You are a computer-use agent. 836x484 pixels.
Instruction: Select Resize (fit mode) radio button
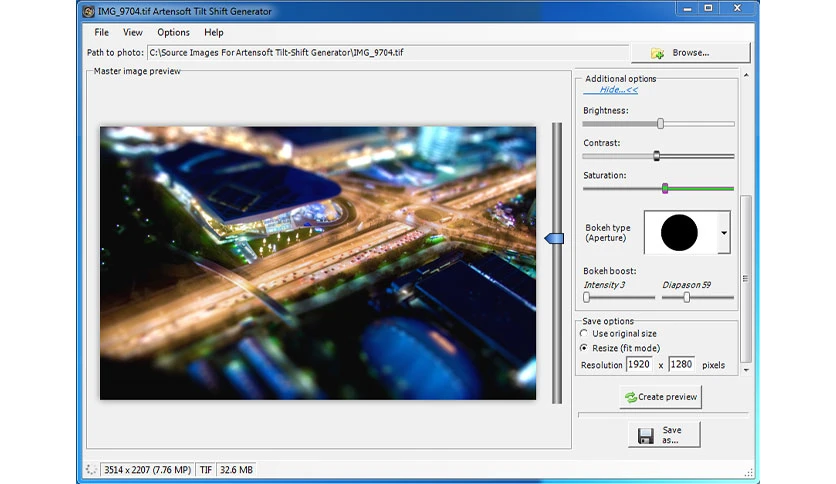(584, 348)
